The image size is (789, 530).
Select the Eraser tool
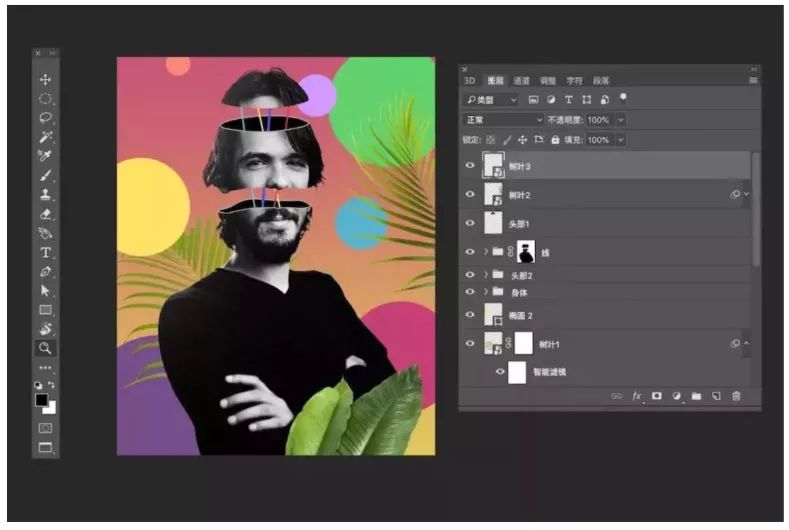(45, 214)
